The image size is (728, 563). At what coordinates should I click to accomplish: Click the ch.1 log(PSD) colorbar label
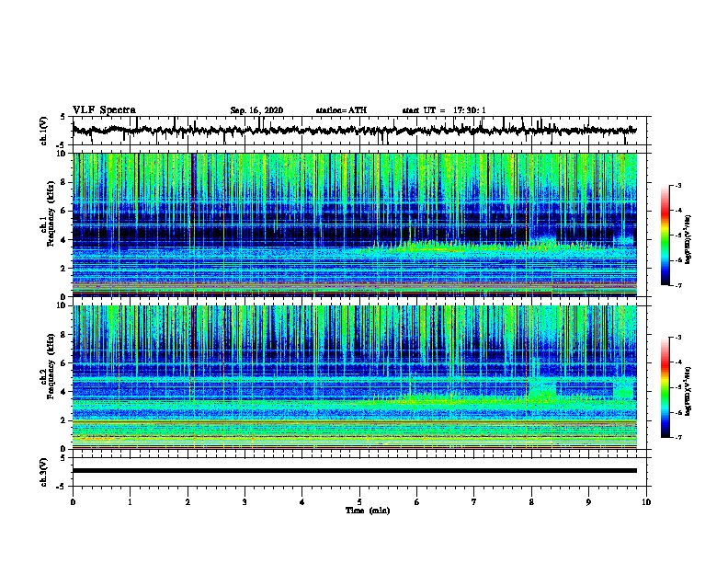(x=688, y=239)
